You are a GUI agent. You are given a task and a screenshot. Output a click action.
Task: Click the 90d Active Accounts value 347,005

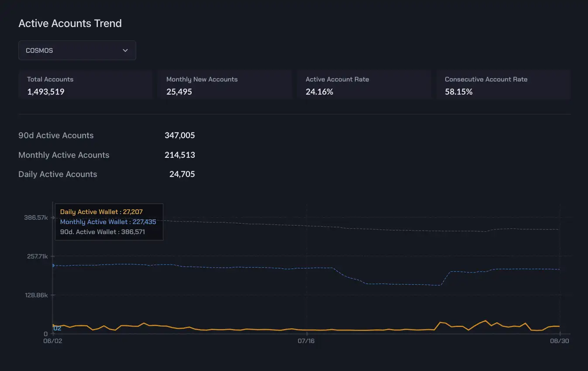tap(179, 136)
